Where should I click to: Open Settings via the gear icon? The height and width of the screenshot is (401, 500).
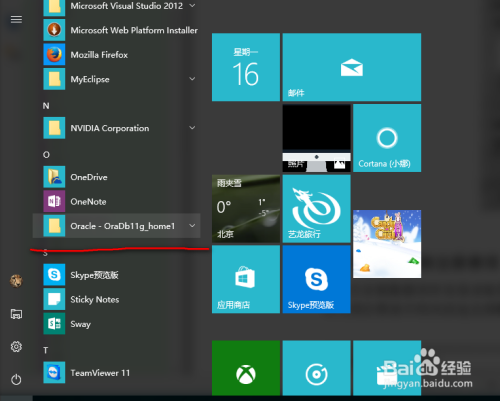pyautogui.click(x=16, y=347)
